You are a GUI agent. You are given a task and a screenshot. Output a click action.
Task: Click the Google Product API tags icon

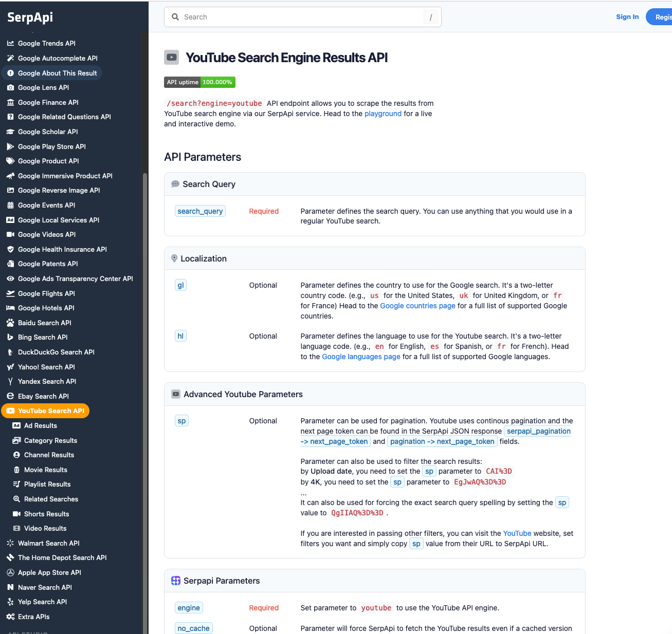tap(10, 161)
